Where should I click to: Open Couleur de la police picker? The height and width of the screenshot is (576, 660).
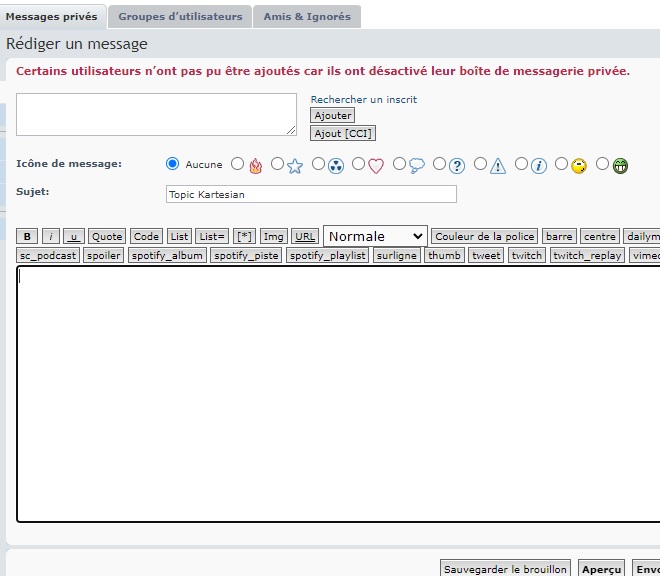click(x=484, y=236)
